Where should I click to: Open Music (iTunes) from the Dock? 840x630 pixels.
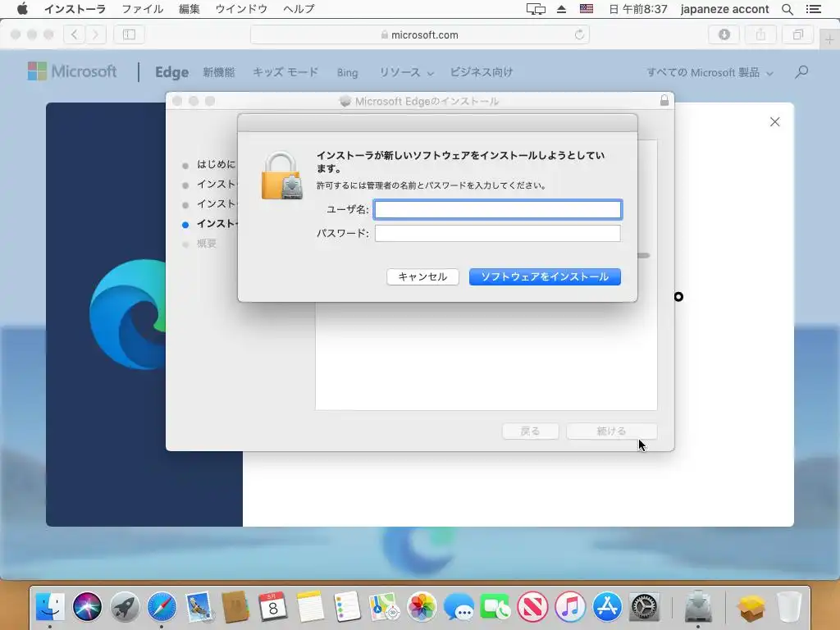click(570, 607)
